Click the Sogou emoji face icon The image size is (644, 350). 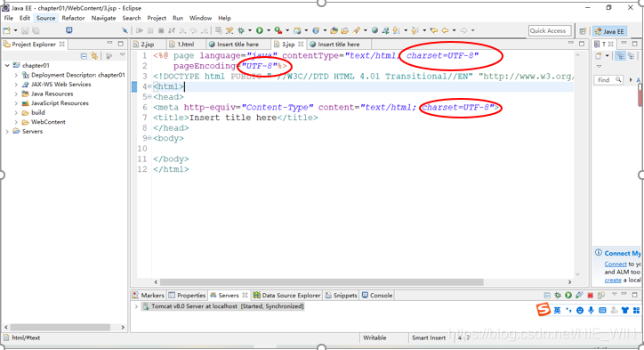coord(580,311)
